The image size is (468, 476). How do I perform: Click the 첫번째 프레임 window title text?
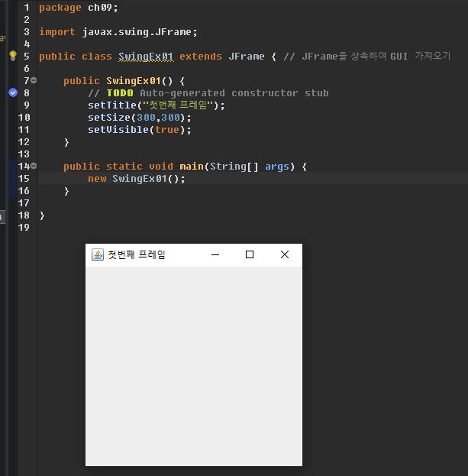tap(137, 254)
